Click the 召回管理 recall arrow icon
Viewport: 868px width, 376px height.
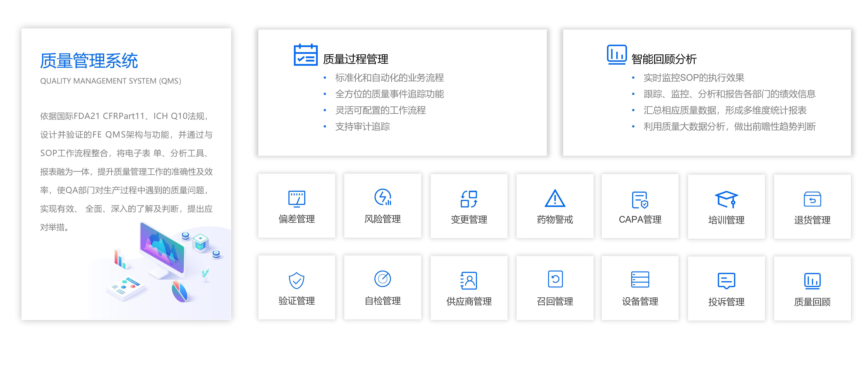pyautogui.click(x=555, y=279)
